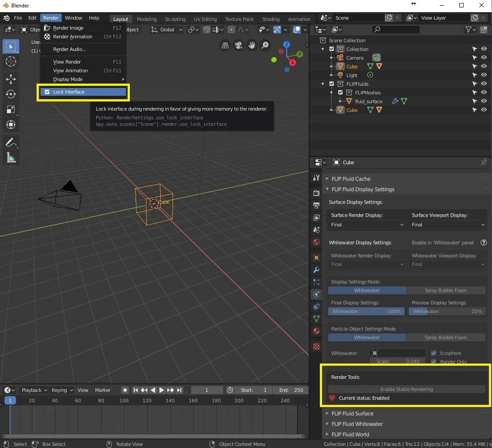Open the Physics properties tab
The height and width of the screenshot is (448, 492).
click(316, 294)
